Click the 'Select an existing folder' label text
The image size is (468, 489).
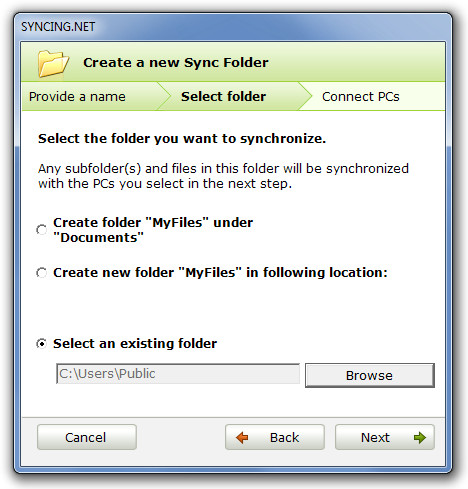[135, 344]
